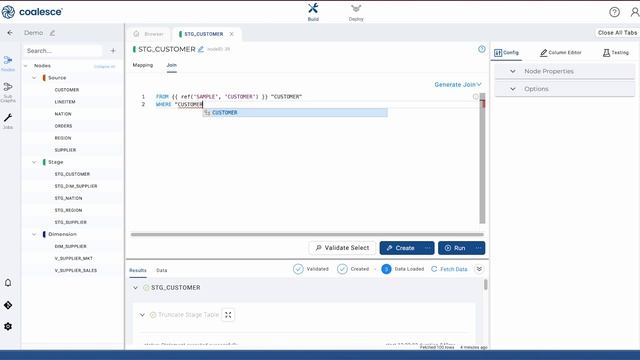Open the STG_REGION stage node
The width and height of the screenshot is (640, 360).
(68, 210)
